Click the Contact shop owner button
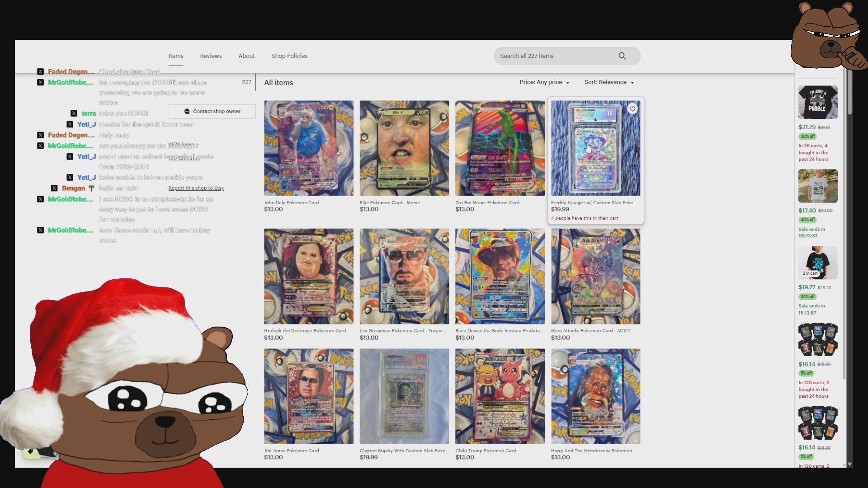The height and width of the screenshot is (488, 868). (212, 111)
